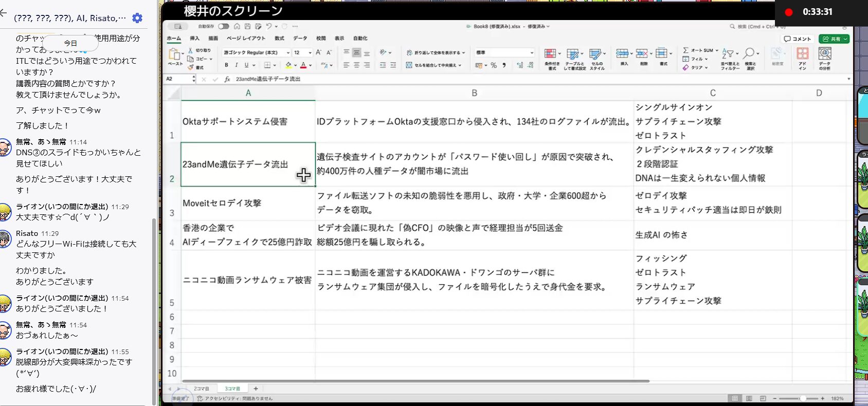Add a new sheet with plus button
The height and width of the screenshot is (406, 868).
(x=256, y=389)
